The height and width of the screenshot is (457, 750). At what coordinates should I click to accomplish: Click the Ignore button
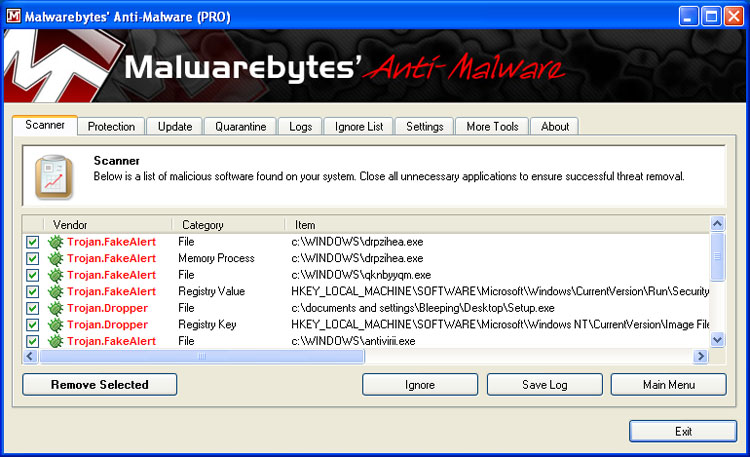coord(420,385)
